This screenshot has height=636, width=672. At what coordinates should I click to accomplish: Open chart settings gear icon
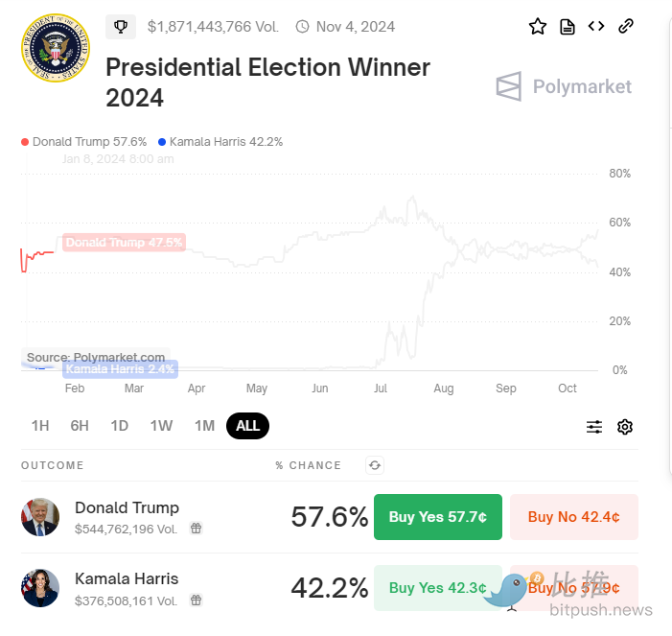point(625,427)
